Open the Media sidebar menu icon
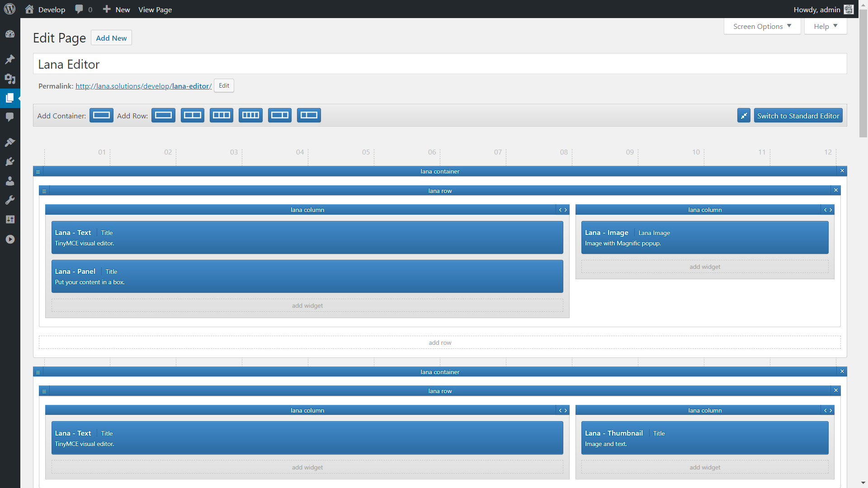Viewport: 868px width, 488px height. [10, 79]
